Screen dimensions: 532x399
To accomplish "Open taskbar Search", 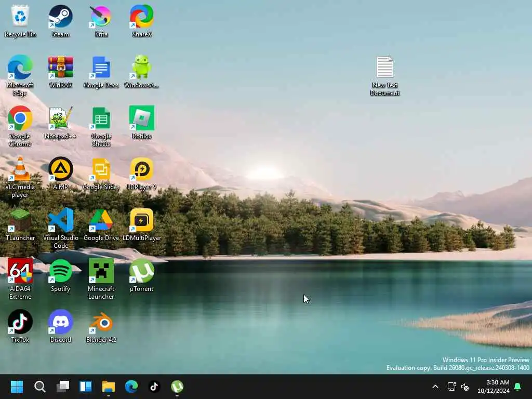I will click(x=39, y=387).
